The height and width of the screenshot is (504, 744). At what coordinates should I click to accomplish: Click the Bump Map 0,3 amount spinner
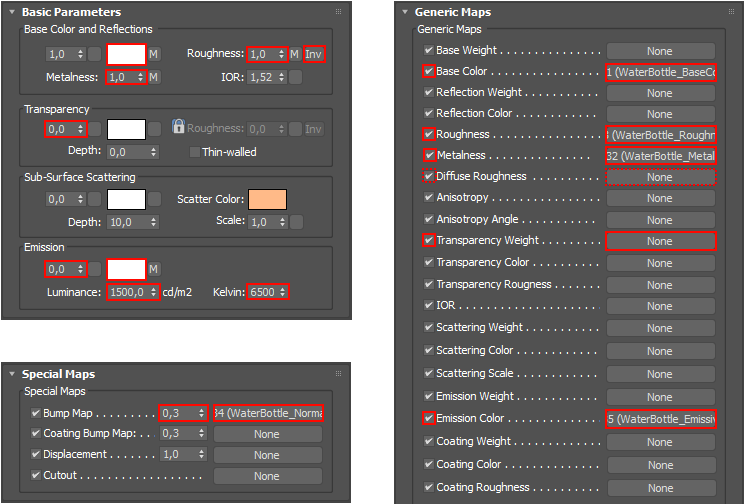[183, 413]
